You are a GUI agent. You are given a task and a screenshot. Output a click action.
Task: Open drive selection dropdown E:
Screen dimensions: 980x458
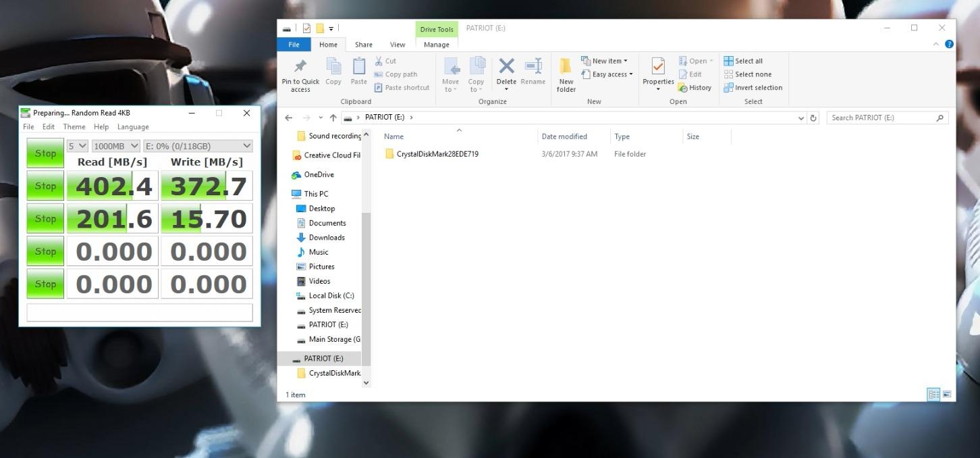(197, 146)
